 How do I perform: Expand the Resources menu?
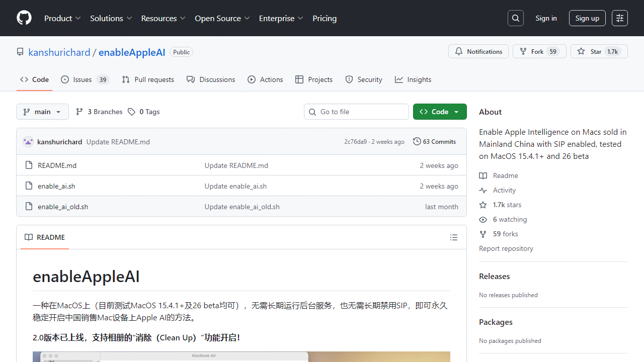click(x=164, y=18)
